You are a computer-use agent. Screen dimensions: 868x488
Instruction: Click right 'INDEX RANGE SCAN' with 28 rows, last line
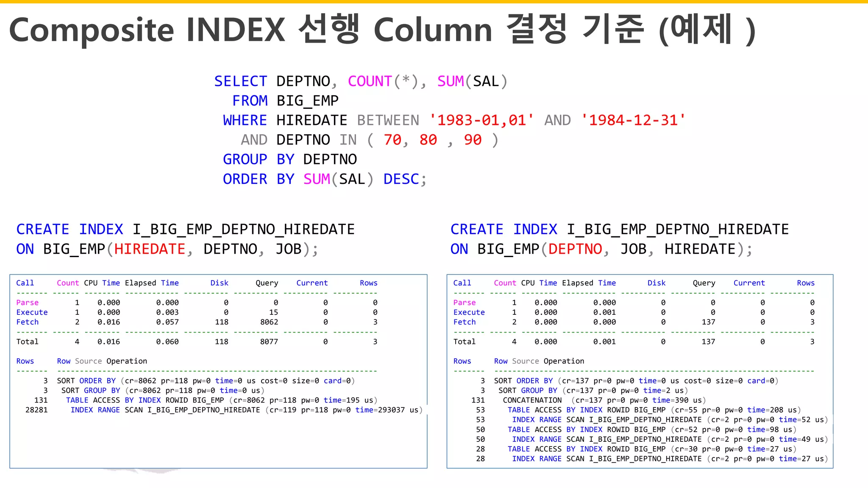point(670,459)
